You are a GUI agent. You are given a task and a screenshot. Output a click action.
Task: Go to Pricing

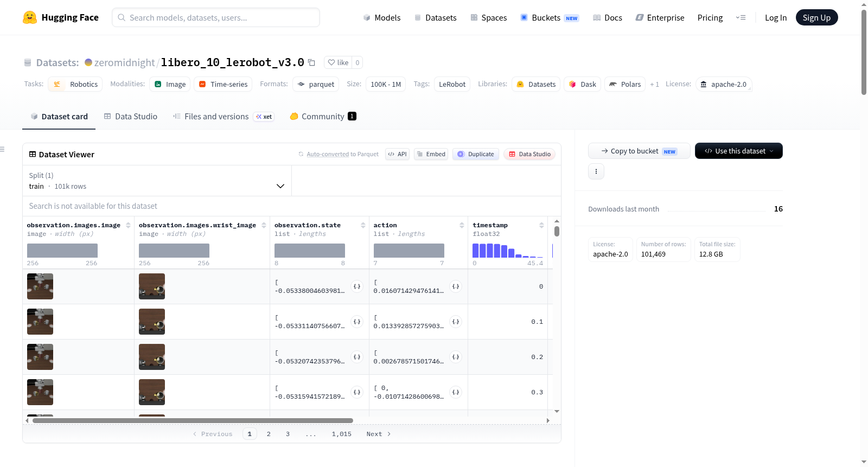pyautogui.click(x=710, y=17)
